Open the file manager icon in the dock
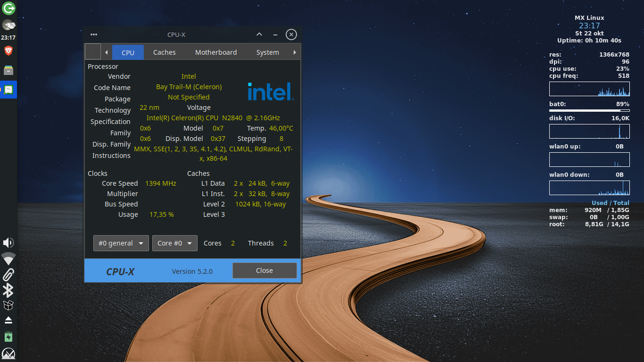 tap(8, 70)
